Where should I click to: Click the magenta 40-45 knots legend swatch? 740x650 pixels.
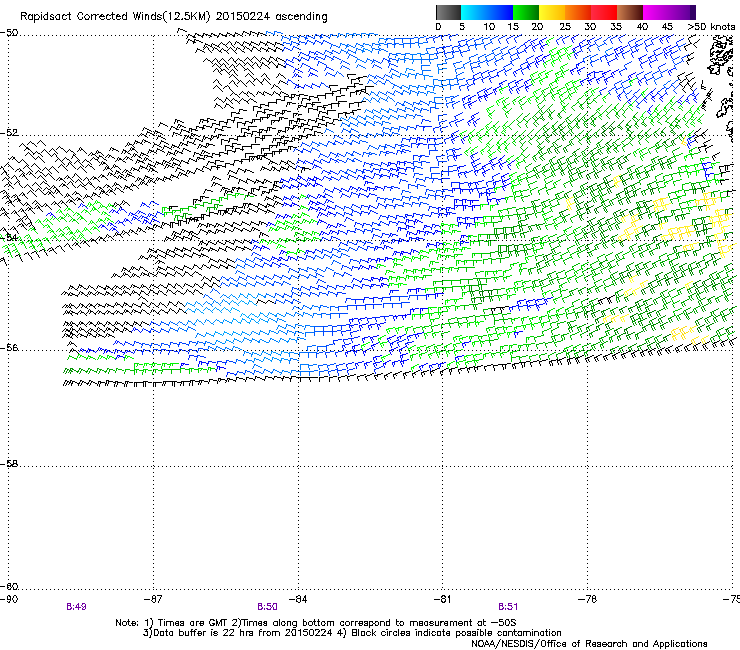tap(656, 12)
